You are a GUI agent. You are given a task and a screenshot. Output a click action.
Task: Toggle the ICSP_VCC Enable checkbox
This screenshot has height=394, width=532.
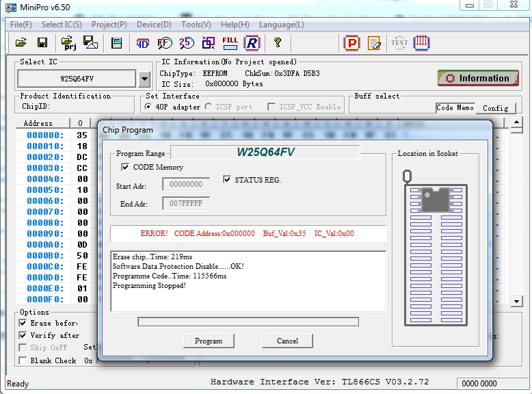pos(271,107)
